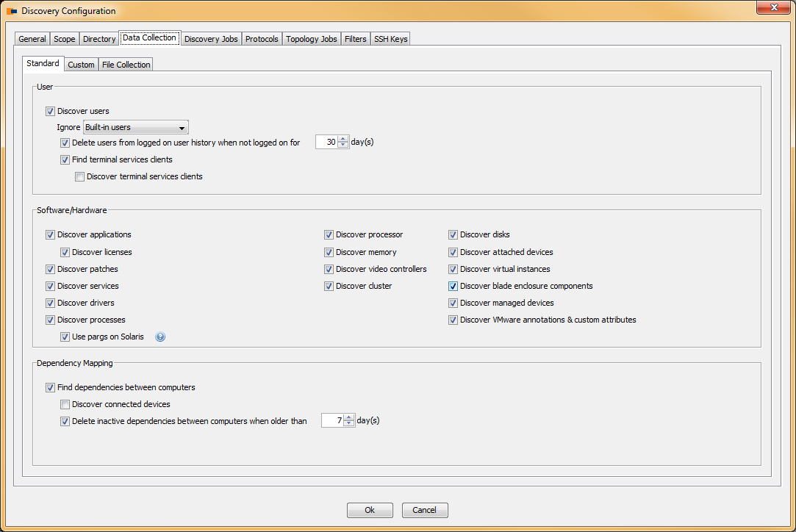The width and height of the screenshot is (796, 532).
Task: Enable Discover connected devices checkbox
Action: pos(65,405)
